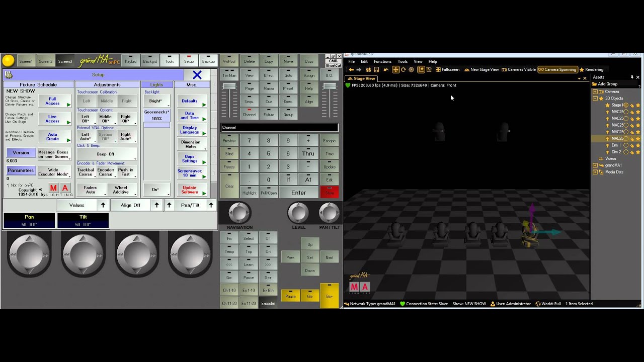This screenshot has height=362, width=644.
Task: Click the green heart FPS indicator
Action: pyautogui.click(x=348, y=85)
